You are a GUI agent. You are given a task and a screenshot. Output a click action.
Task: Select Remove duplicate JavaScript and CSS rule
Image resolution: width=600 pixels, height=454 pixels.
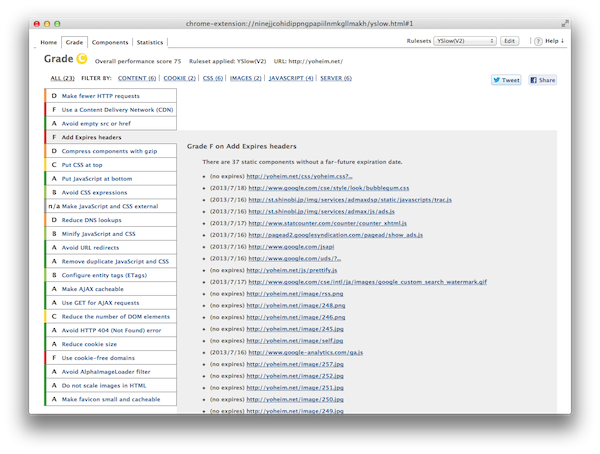pos(111,261)
